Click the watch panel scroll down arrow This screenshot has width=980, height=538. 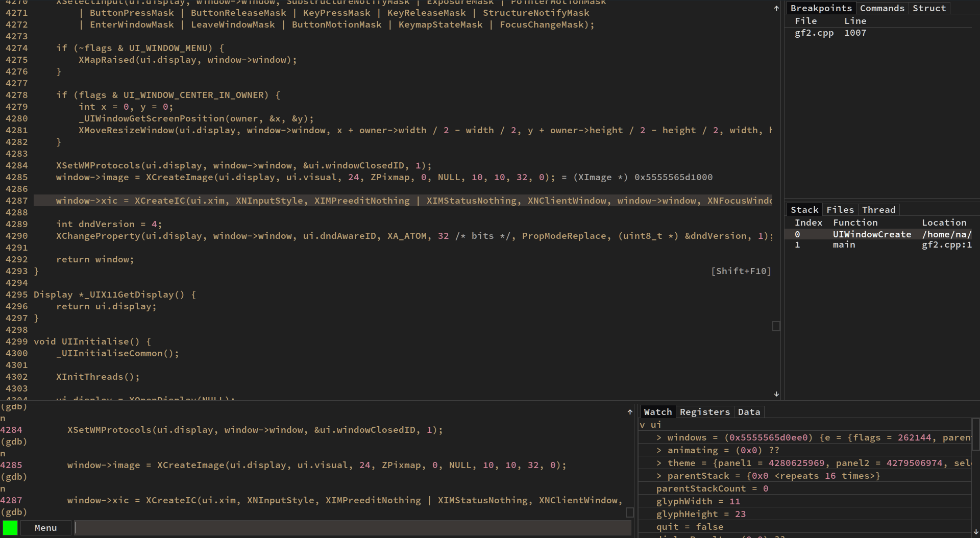coord(976,532)
